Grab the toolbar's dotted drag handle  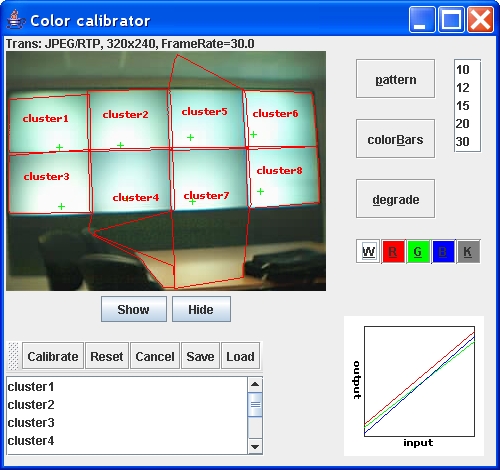click(13, 356)
